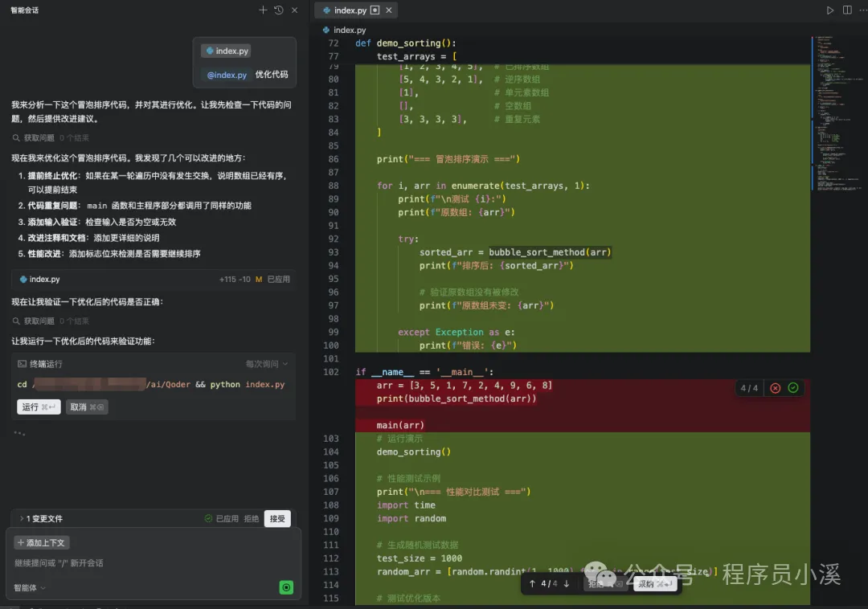Click the second 获取问题 search row
The width and height of the screenshot is (868, 609).
51,321
